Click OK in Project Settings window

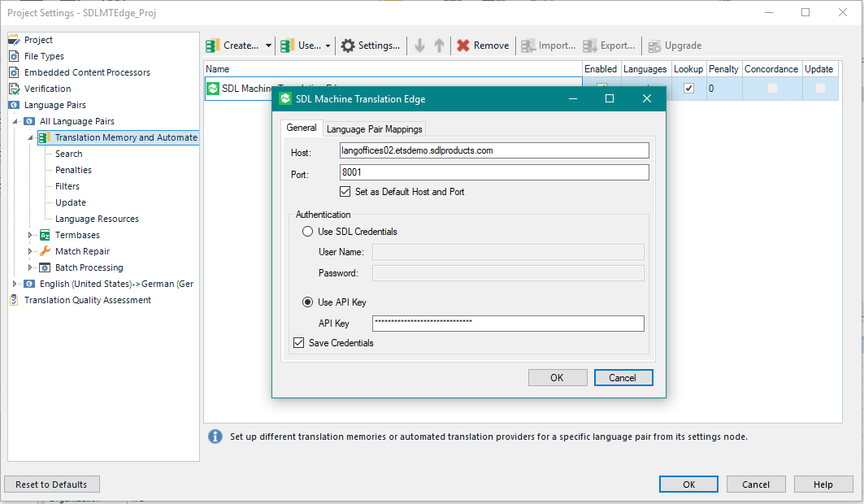(x=688, y=484)
